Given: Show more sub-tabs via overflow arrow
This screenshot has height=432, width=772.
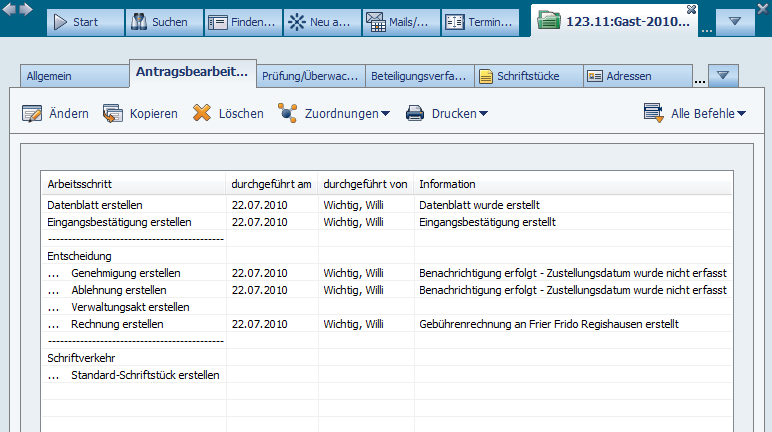Looking at the screenshot, I should [725, 75].
